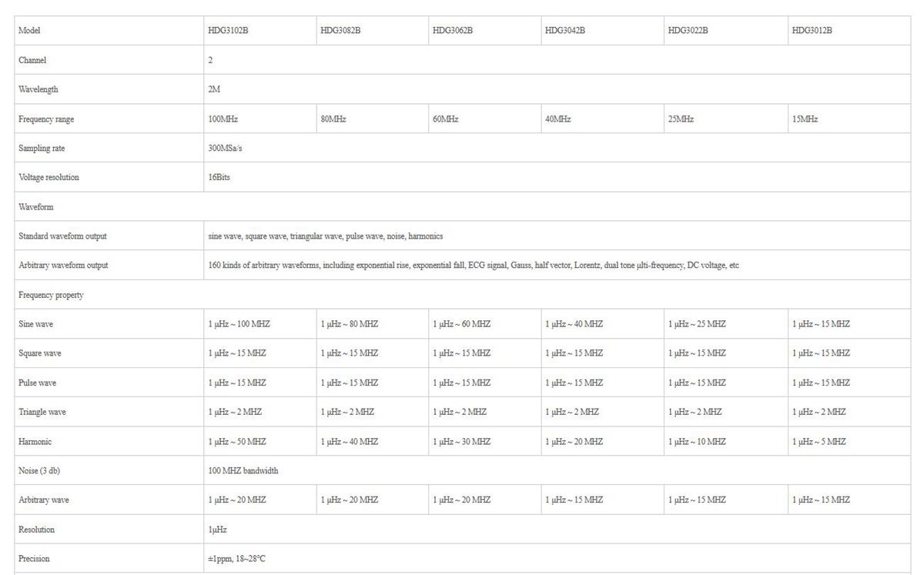Click the HDG3062B model heading
The width and height of the screenshot is (924, 575).
(453, 31)
